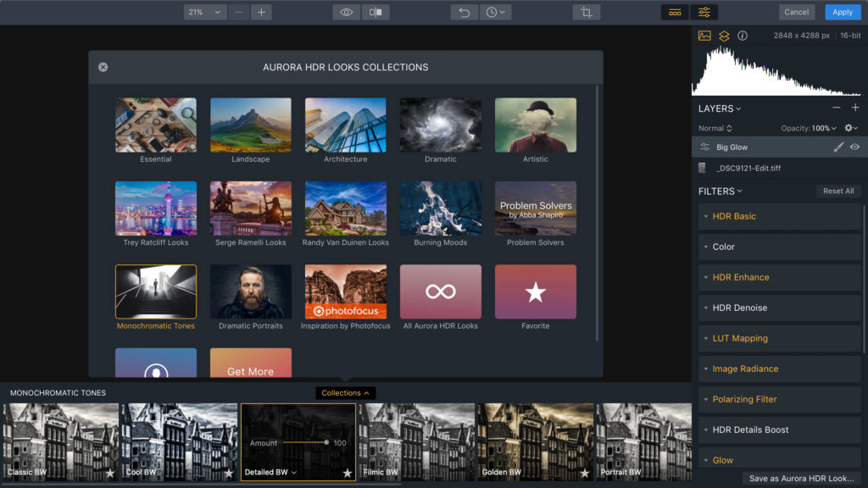Select the Monochromatic Tones collection
The width and height of the screenshot is (868, 488).
(x=156, y=291)
